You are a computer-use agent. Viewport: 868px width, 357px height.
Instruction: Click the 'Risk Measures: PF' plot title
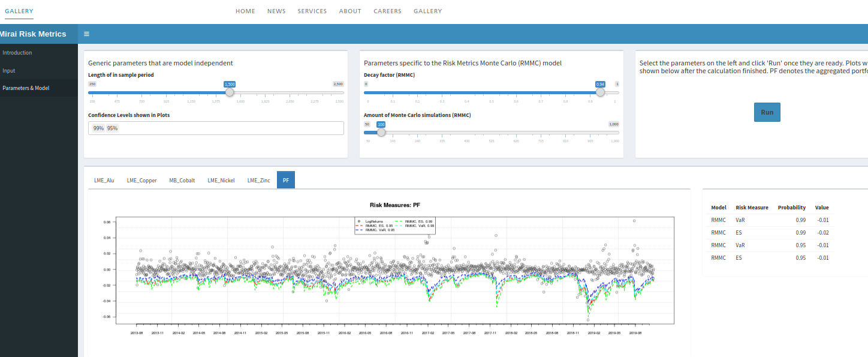click(394, 205)
